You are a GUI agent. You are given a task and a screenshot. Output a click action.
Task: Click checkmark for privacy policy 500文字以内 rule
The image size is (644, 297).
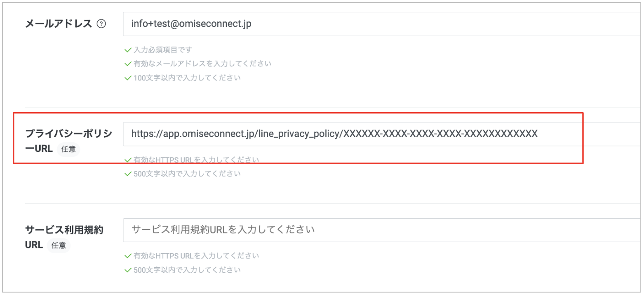[x=128, y=174]
